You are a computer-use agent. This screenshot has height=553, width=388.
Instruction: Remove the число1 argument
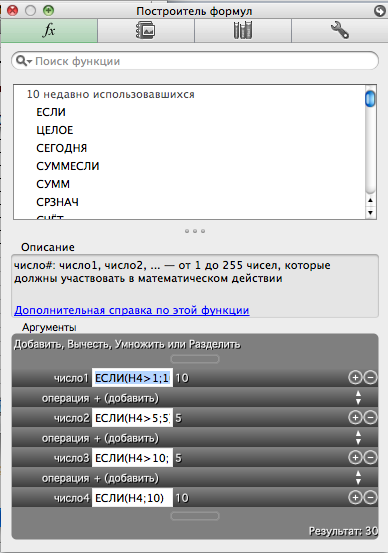(x=370, y=378)
